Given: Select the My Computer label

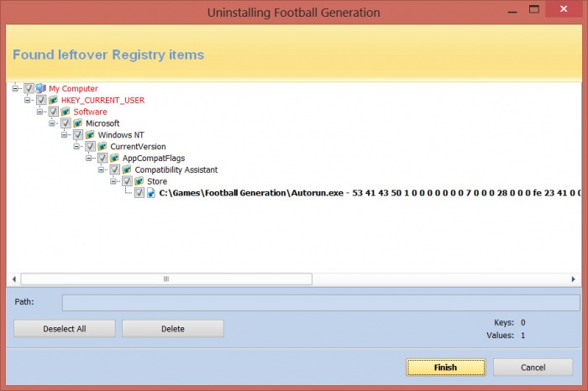Looking at the screenshot, I should click(x=74, y=89).
